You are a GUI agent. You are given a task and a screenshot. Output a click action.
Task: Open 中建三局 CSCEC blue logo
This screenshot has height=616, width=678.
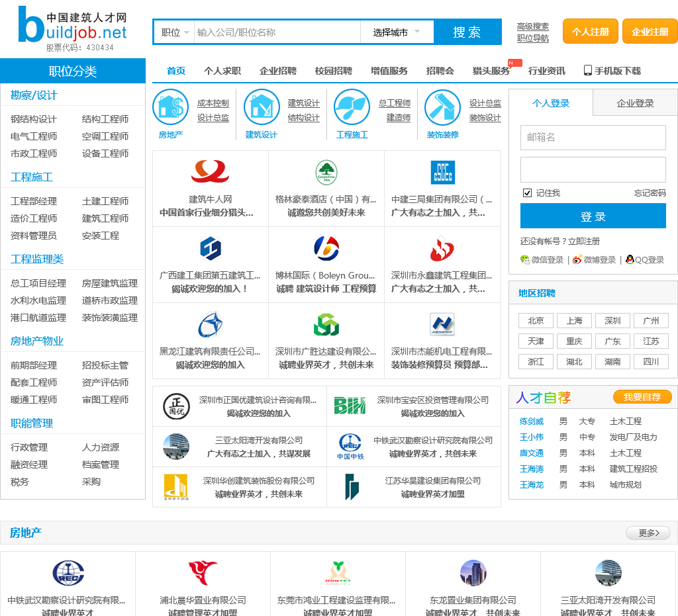(x=443, y=172)
